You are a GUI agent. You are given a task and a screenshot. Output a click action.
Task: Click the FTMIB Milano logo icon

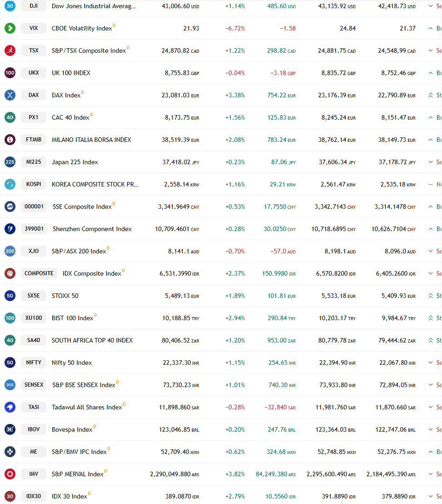pos(10,140)
